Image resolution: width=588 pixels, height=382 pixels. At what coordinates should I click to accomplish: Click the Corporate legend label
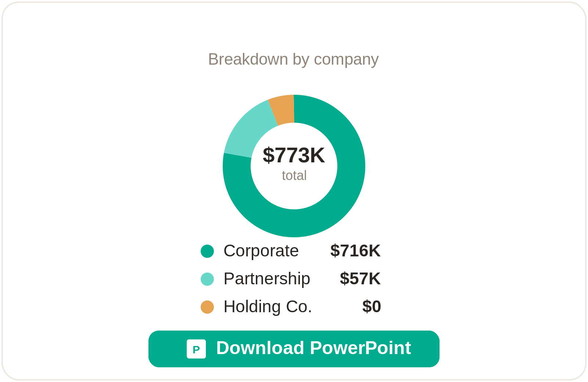point(261,251)
